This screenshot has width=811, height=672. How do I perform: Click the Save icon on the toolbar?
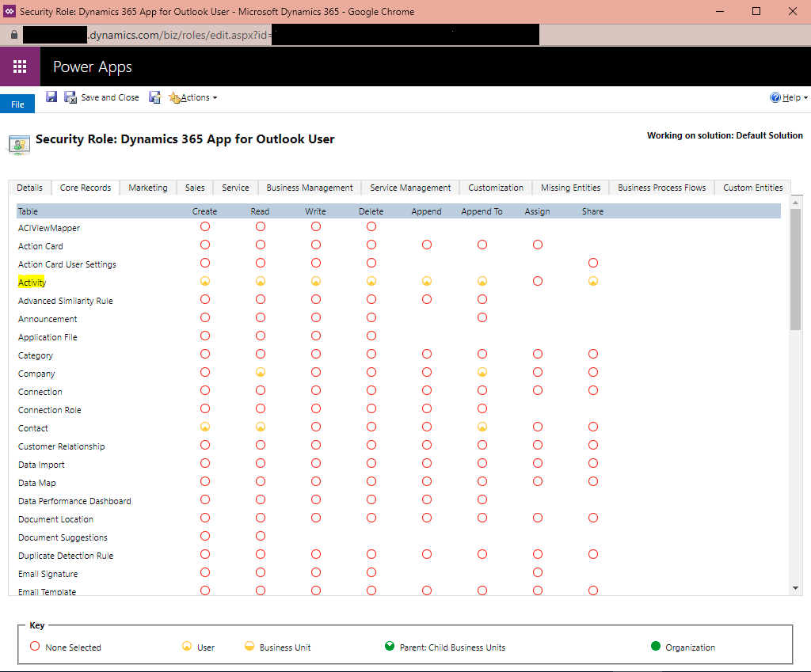(x=51, y=97)
